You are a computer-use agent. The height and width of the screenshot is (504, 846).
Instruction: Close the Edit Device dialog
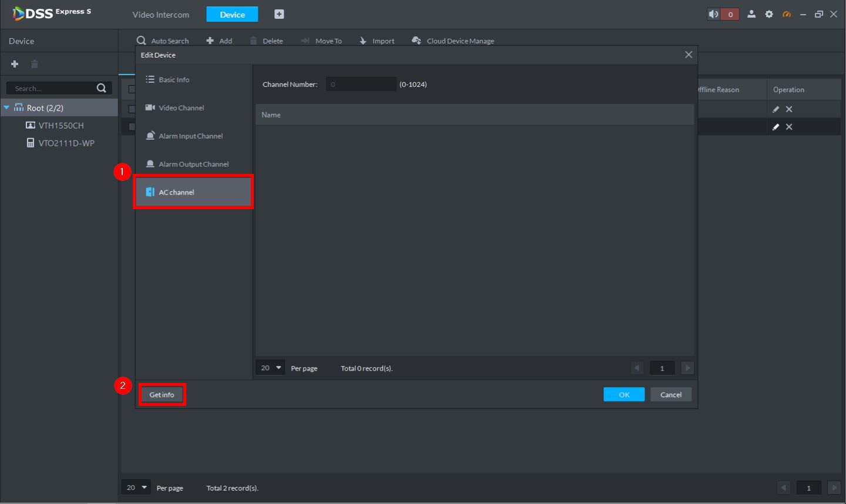coord(689,55)
